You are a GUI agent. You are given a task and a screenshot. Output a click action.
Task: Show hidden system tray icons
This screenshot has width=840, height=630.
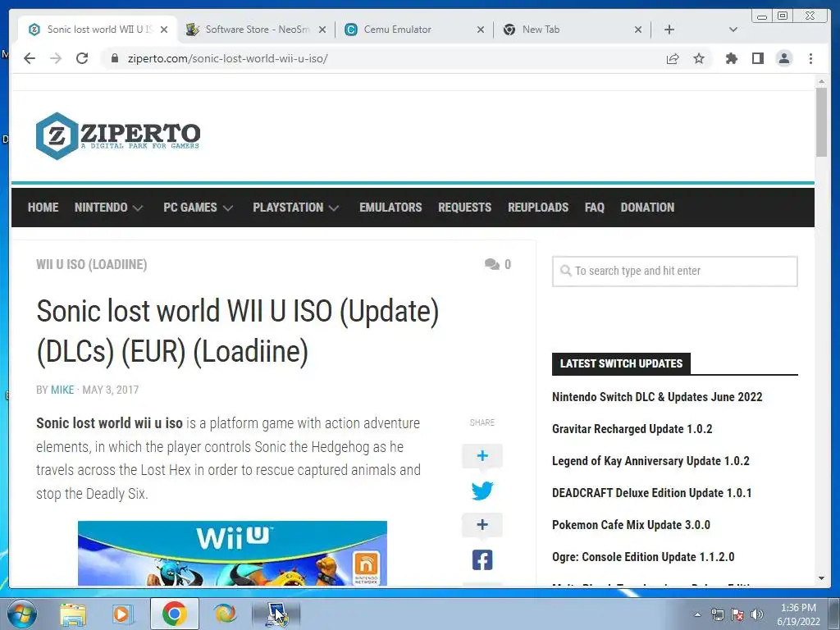pos(697,614)
